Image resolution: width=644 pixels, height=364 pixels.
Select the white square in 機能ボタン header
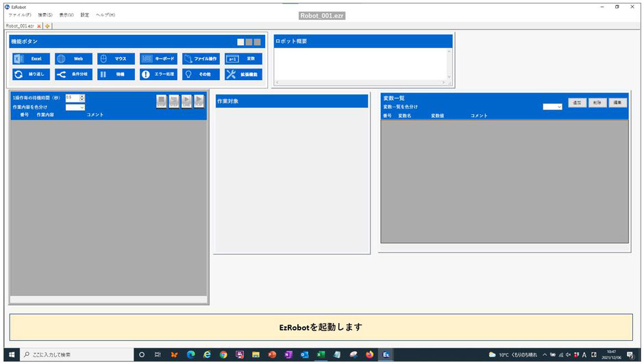240,42
